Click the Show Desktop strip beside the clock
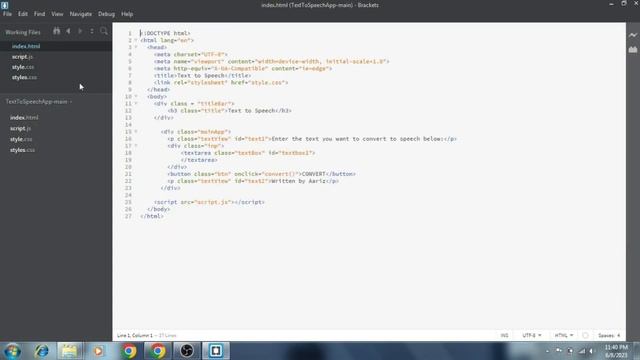The width and height of the screenshot is (640, 360). [637, 351]
